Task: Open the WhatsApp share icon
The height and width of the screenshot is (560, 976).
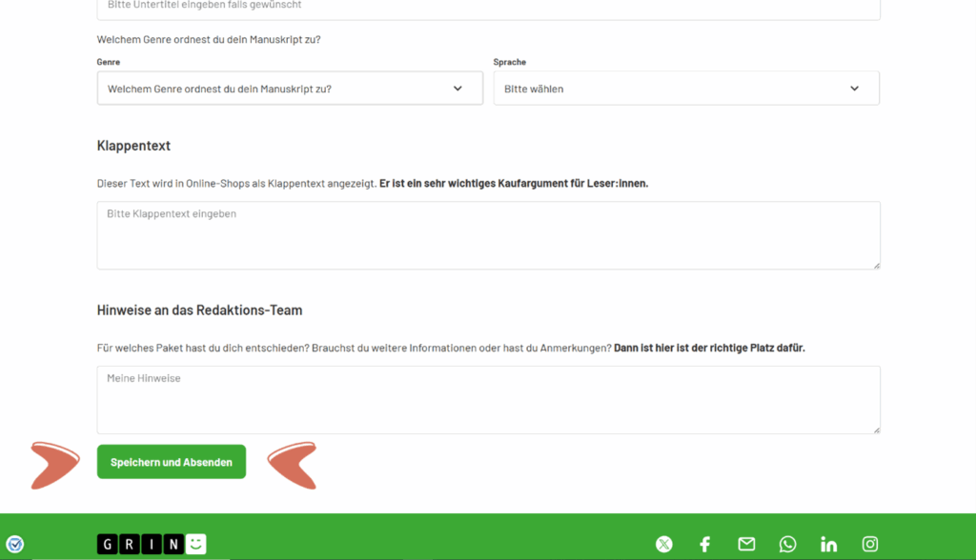Action: pos(787,544)
